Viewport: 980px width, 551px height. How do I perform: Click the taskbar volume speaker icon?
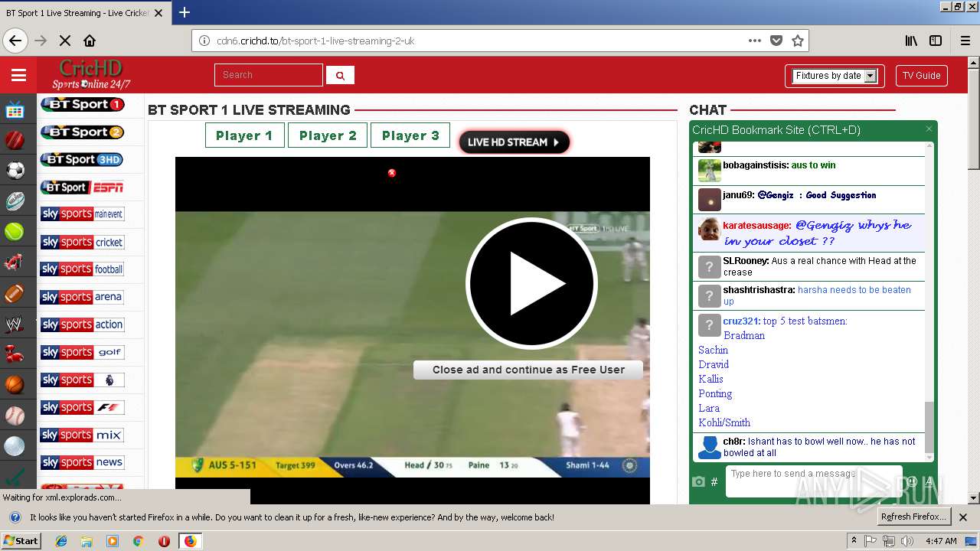[906, 541]
